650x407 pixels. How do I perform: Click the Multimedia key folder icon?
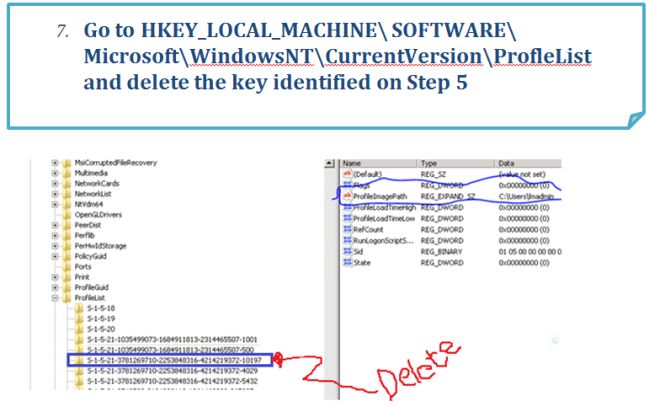pos(66,173)
